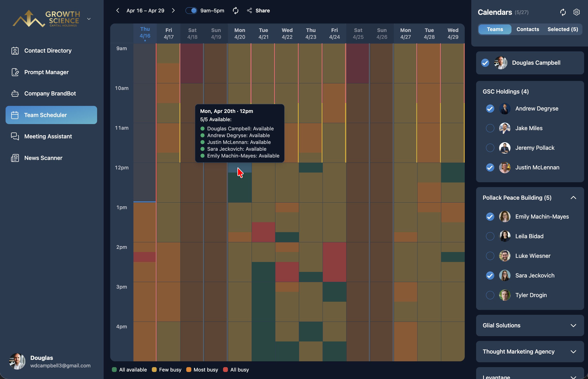Viewport: 588px width, 379px height.
Task: Click the Growth Science logo
Action: click(46, 19)
